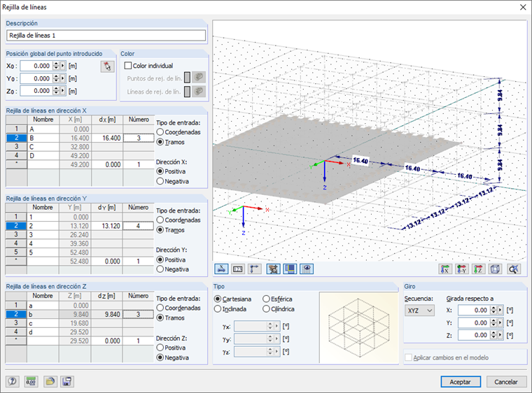Choose the Esférica grid type
The height and width of the screenshot is (393, 532).
(266, 299)
